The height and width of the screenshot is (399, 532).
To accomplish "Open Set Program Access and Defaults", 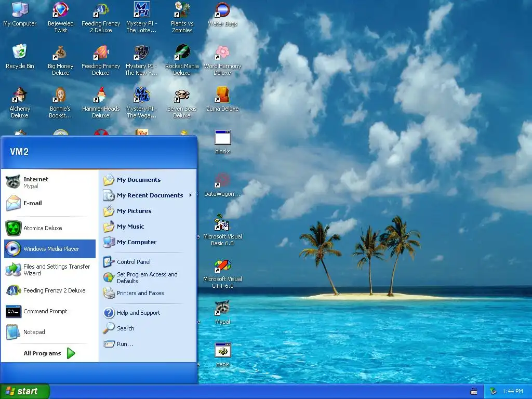I will 148,277.
